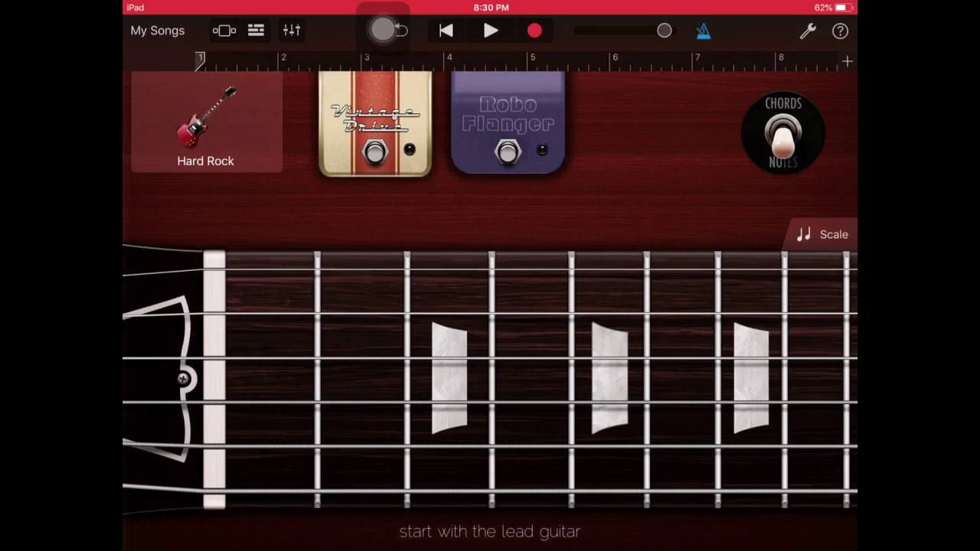Tap the undo arrow icon
The image size is (980, 551).
pos(401,31)
